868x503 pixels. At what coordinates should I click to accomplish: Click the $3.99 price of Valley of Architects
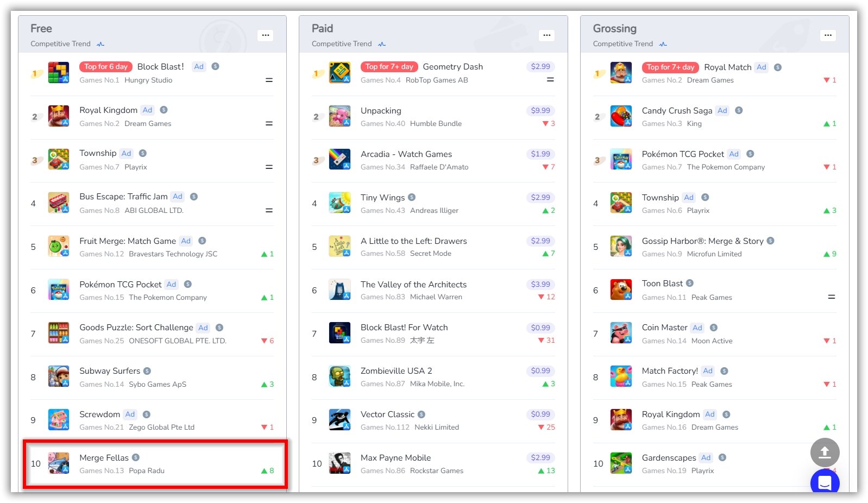(x=540, y=284)
